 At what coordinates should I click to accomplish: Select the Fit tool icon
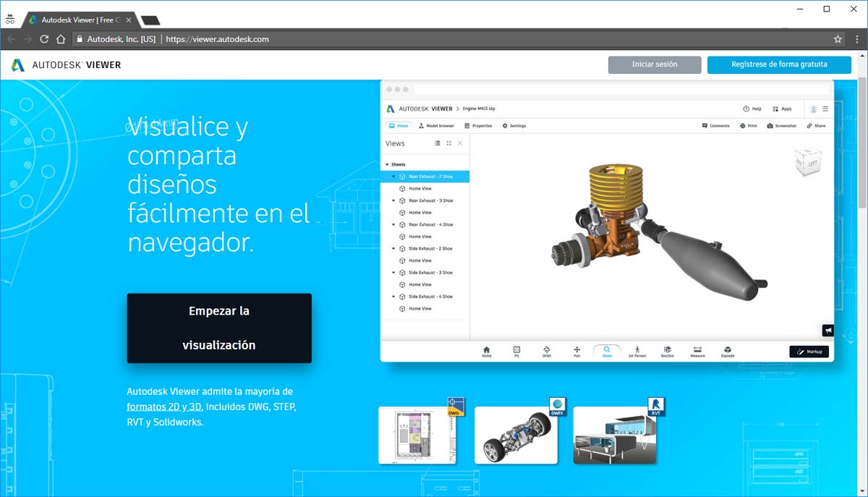(516, 351)
